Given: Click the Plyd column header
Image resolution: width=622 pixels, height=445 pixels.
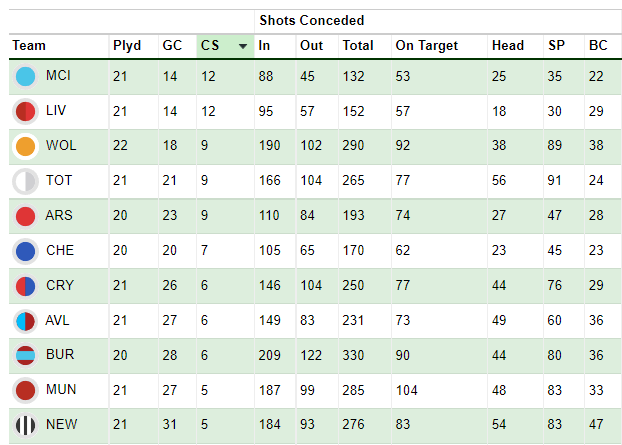Looking at the screenshot, I should point(127,46).
